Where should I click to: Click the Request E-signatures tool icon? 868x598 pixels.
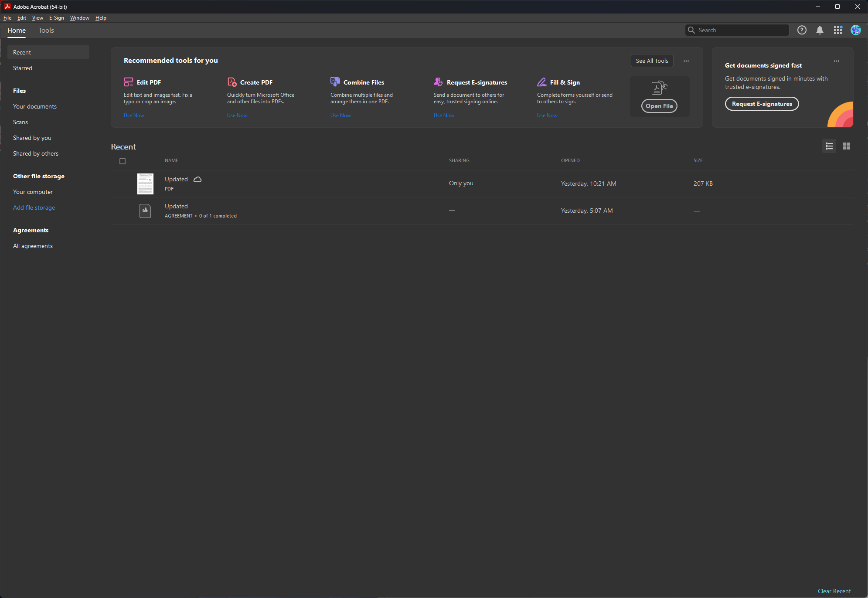click(x=438, y=82)
